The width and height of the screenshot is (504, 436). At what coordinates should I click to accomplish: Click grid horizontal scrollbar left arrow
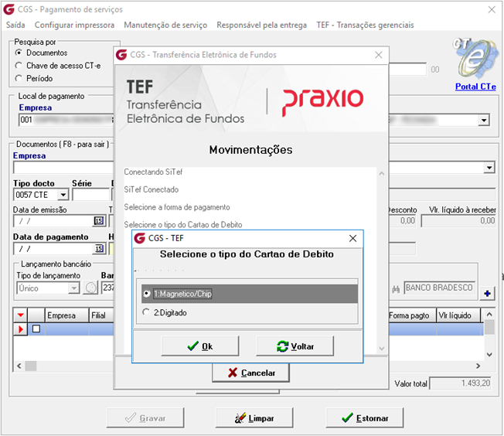[19, 366]
